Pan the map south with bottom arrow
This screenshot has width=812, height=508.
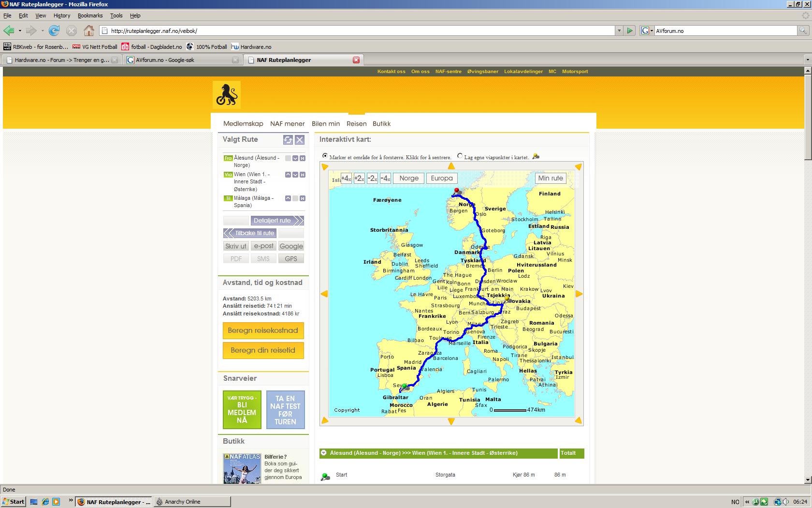pyautogui.click(x=451, y=421)
